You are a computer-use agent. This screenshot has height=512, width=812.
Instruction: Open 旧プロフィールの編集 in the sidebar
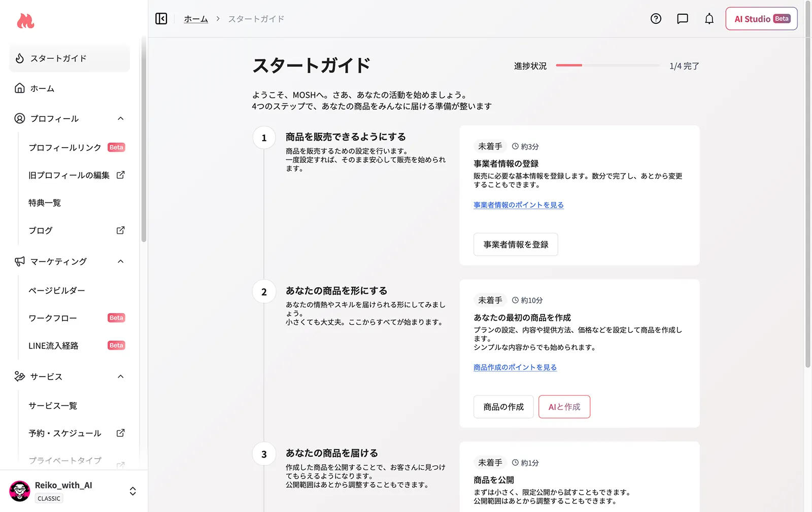[69, 175]
